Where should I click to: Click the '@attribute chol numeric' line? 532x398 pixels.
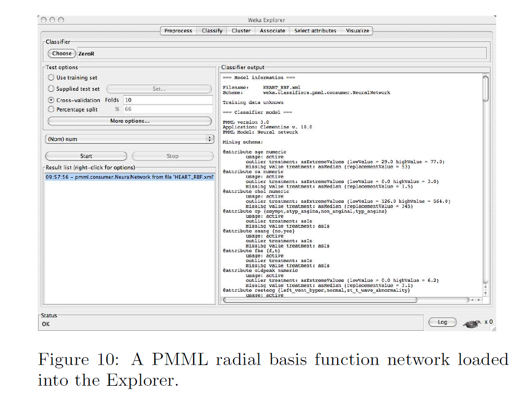(x=256, y=191)
